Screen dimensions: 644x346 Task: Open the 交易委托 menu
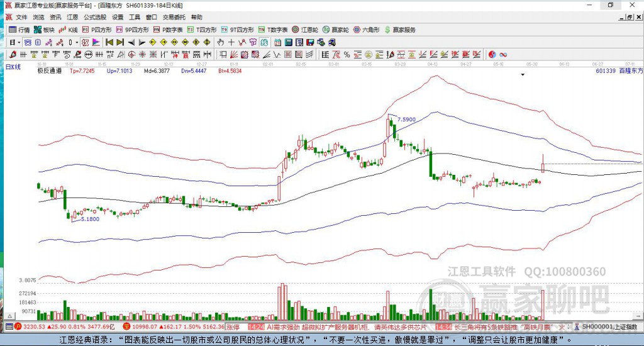coord(174,17)
